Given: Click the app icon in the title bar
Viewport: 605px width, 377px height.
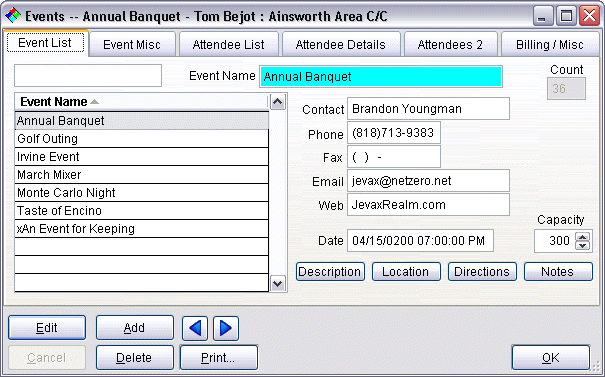Looking at the screenshot, I should tap(13, 15).
